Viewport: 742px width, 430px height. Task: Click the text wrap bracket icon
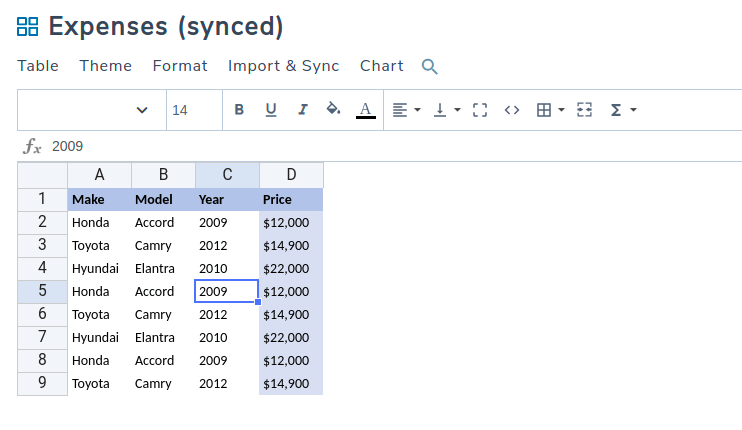pyautogui.click(x=480, y=110)
